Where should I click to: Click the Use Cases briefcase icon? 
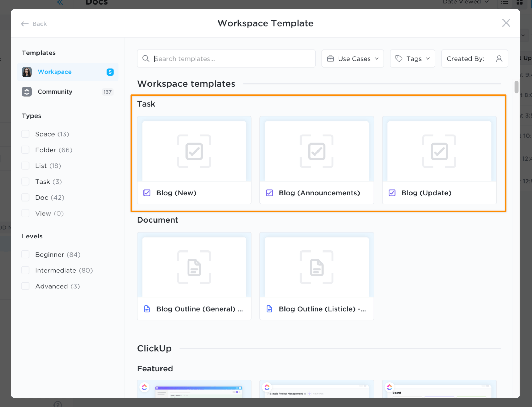click(x=330, y=58)
